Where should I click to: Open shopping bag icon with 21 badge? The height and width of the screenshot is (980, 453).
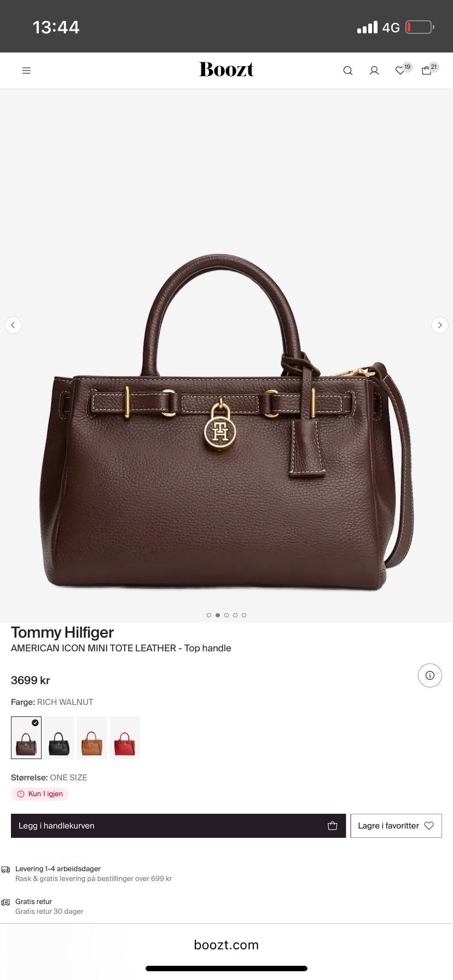pyautogui.click(x=429, y=69)
